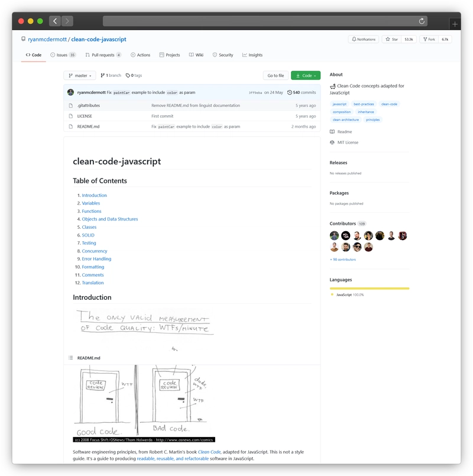The height and width of the screenshot is (476, 473).
Task: Jump to Formatting section
Action: (x=93, y=267)
